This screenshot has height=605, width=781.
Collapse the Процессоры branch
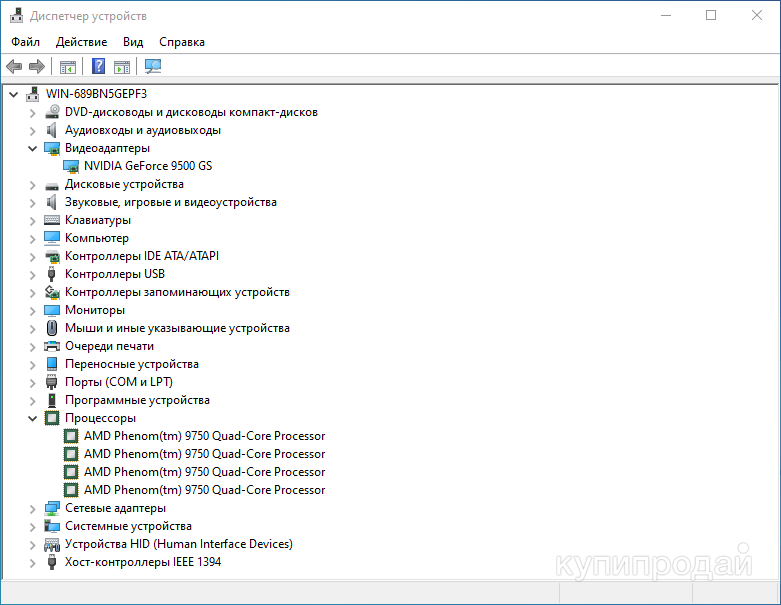(32, 418)
